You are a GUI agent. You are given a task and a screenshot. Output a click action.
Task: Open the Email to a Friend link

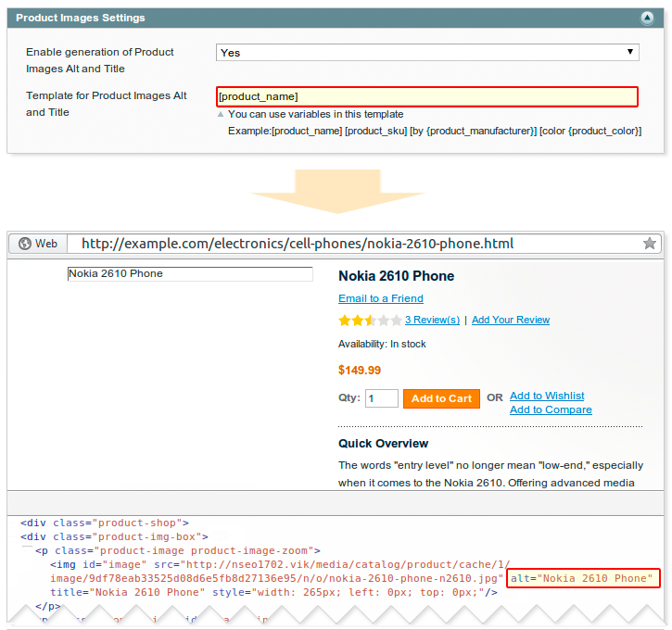click(x=380, y=298)
